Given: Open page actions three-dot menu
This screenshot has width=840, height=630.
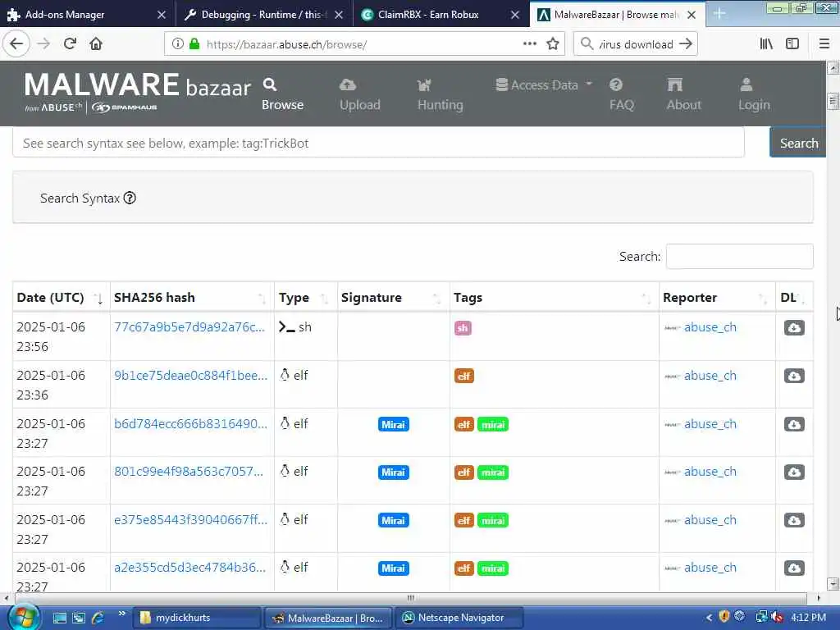Looking at the screenshot, I should (x=530, y=44).
